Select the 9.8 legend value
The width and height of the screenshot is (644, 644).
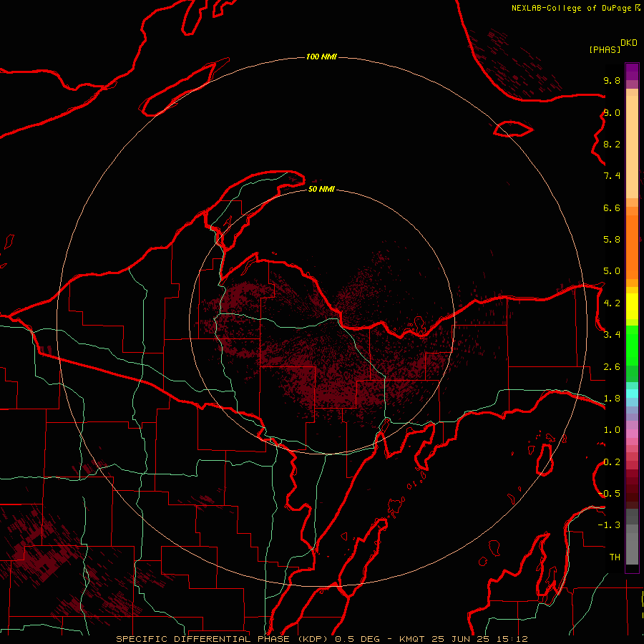(x=612, y=80)
